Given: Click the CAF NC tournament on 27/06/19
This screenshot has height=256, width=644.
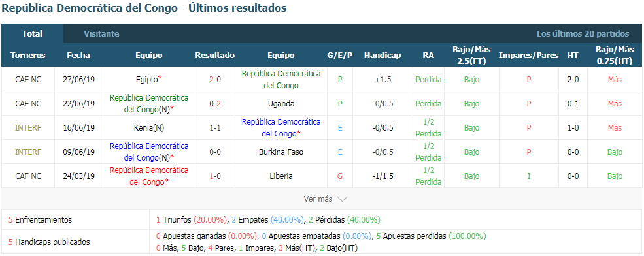Looking at the screenshot, I should pos(28,80).
